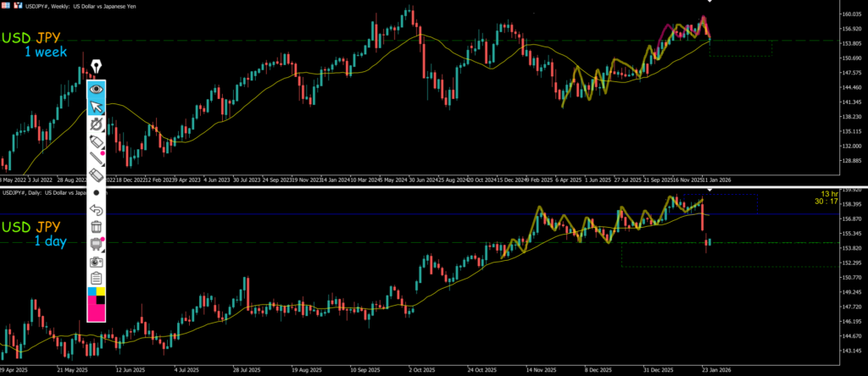This screenshot has height=376, width=868.
Task: Pick the eraser tool
Action: coord(97,175)
